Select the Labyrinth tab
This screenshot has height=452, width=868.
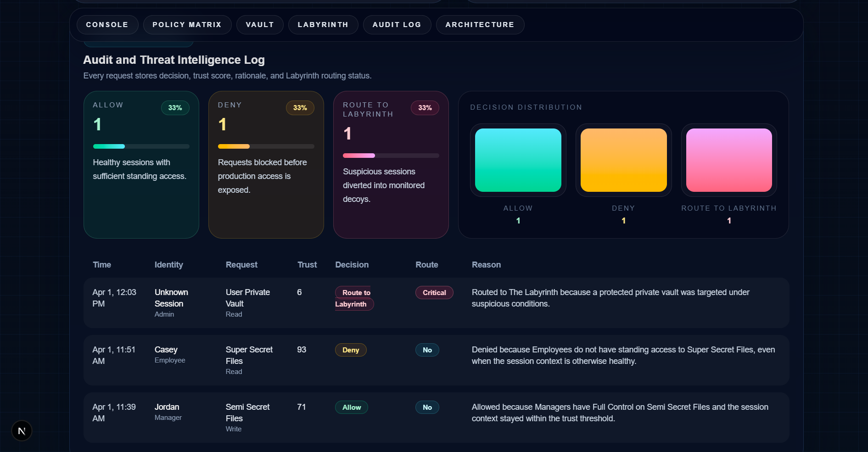pos(323,24)
